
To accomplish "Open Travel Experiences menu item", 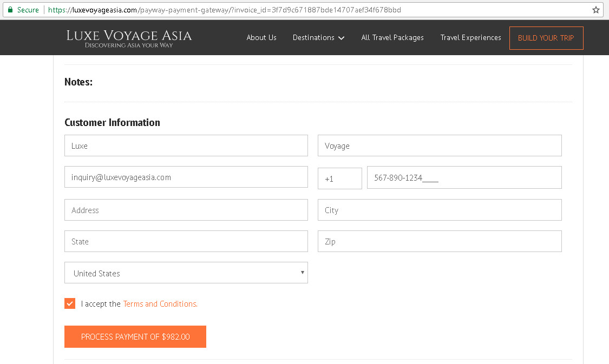I will 471,38.
